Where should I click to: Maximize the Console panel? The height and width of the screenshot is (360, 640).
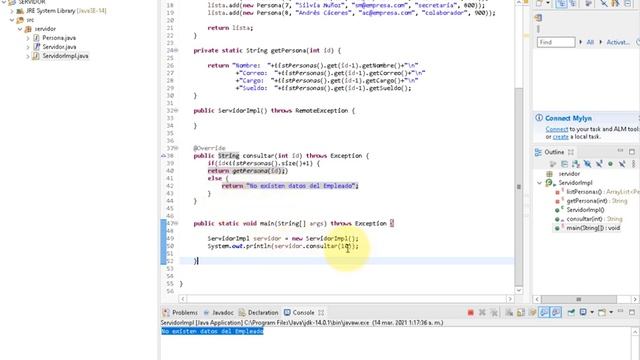pos(632,312)
